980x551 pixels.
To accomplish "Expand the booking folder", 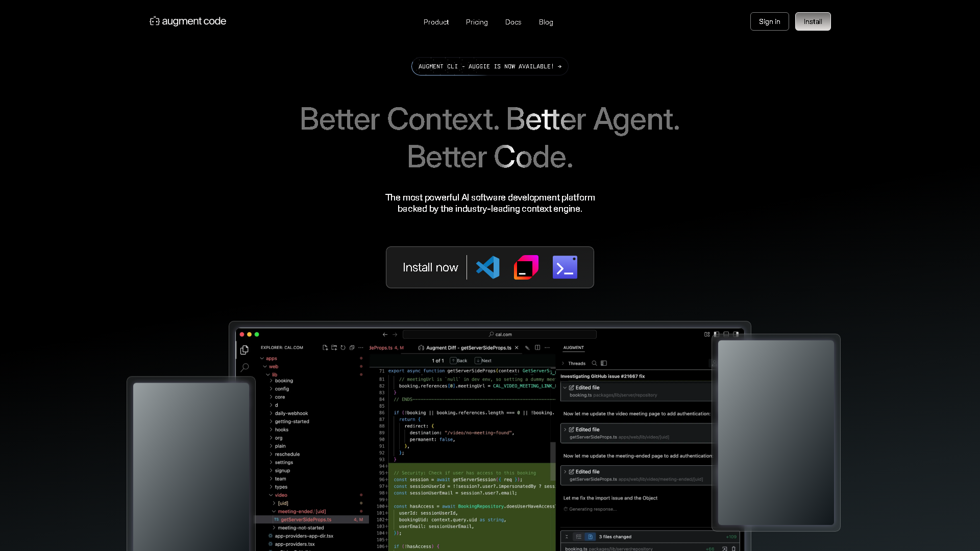I will [x=281, y=381].
